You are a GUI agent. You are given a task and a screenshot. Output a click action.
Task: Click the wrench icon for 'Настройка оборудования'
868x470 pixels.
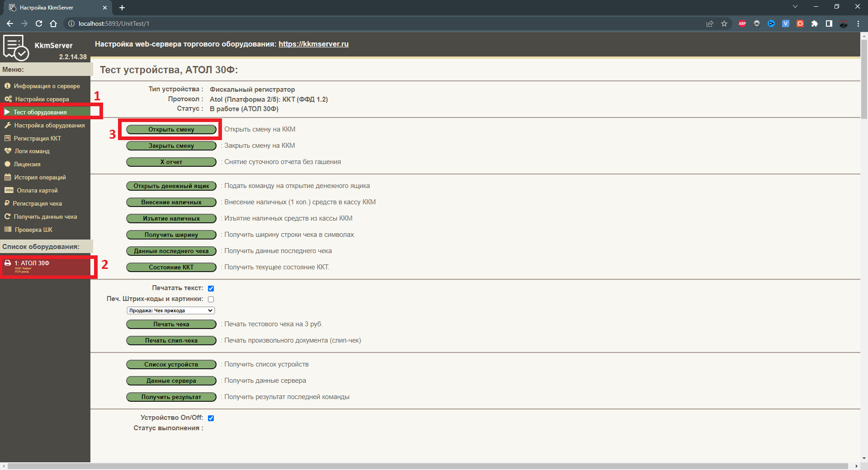click(x=8, y=125)
